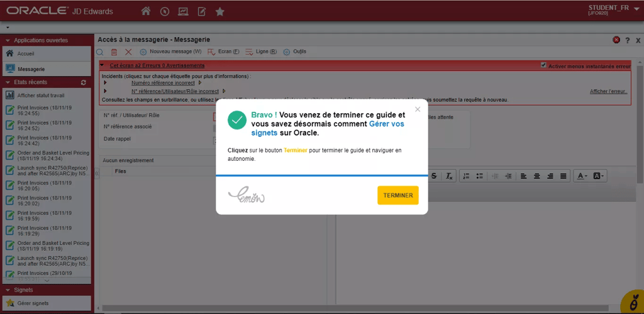
Task: Expand N° référence/Utilisateur/Rôle incorrect incident
Action: 106,91
